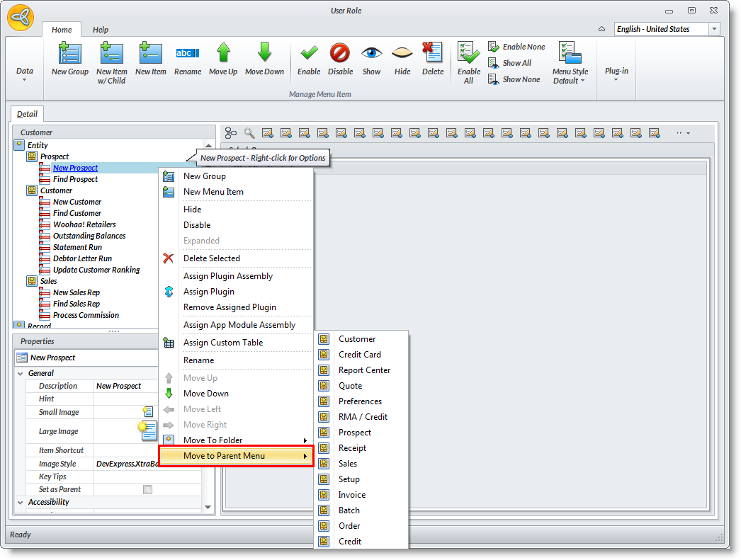Viewport: 741px width, 560px height.
Task: Click the Show eye icon in ribbon
Action: pos(371,53)
